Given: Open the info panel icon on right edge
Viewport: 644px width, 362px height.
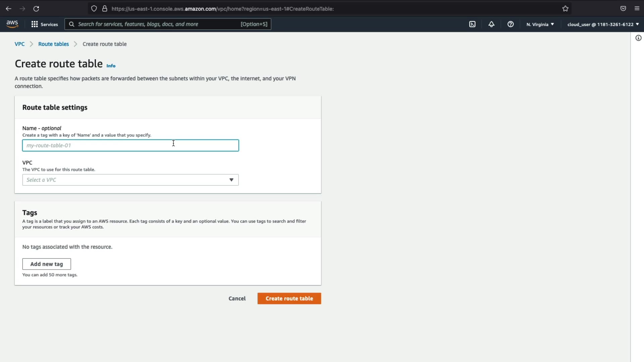Looking at the screenshot, I should 638,38.
